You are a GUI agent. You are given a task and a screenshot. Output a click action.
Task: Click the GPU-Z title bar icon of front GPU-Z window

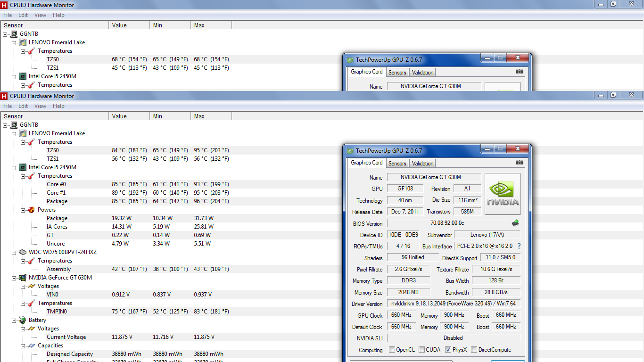(x=350, y=151)
